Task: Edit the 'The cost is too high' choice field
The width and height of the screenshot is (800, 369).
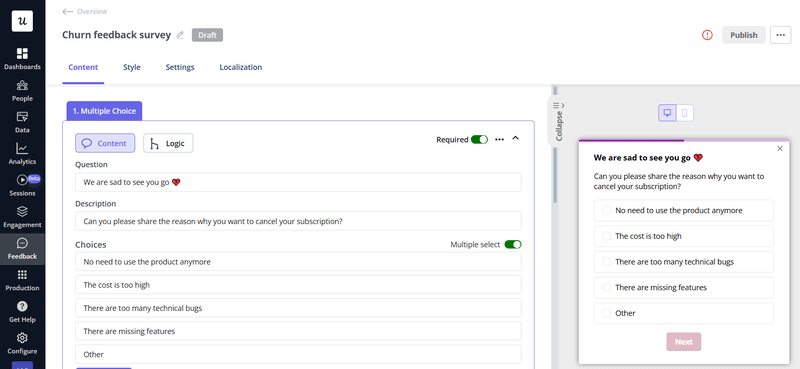Action: pos(298,285)
